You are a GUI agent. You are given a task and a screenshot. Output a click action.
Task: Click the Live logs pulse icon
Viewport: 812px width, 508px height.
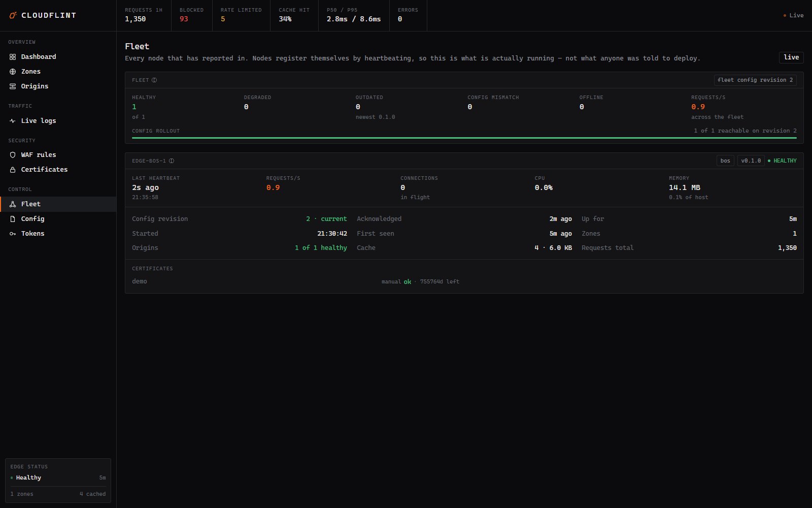pos(13,121)
